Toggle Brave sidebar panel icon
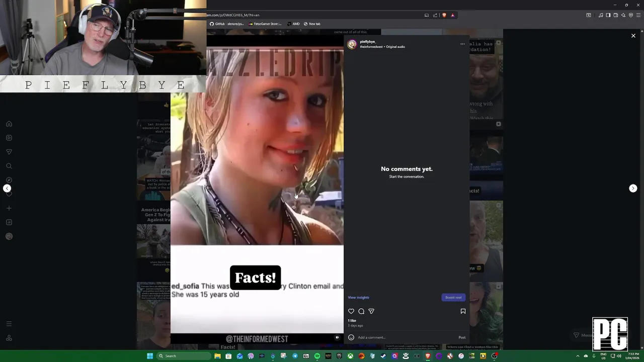 click(608, 15)
